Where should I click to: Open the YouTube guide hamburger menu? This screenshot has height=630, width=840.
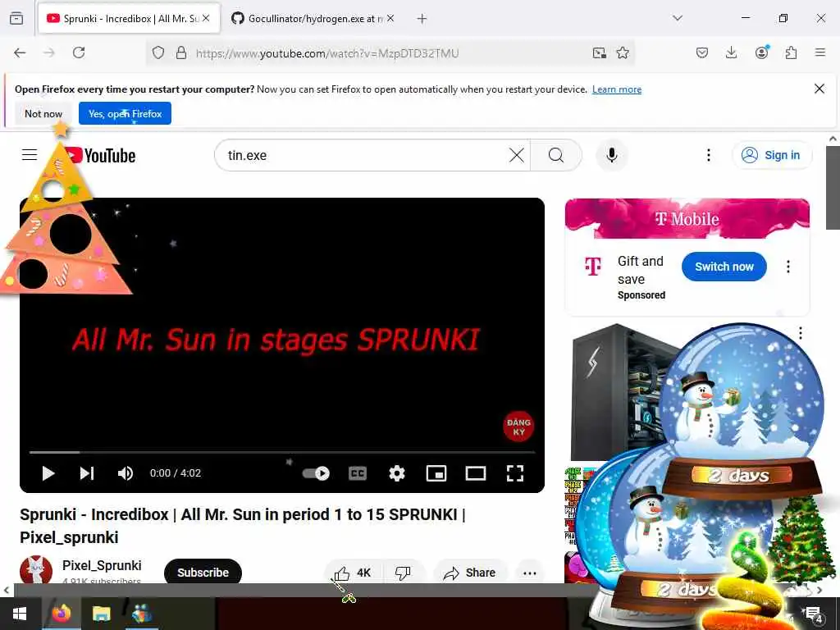coord(30,155)
